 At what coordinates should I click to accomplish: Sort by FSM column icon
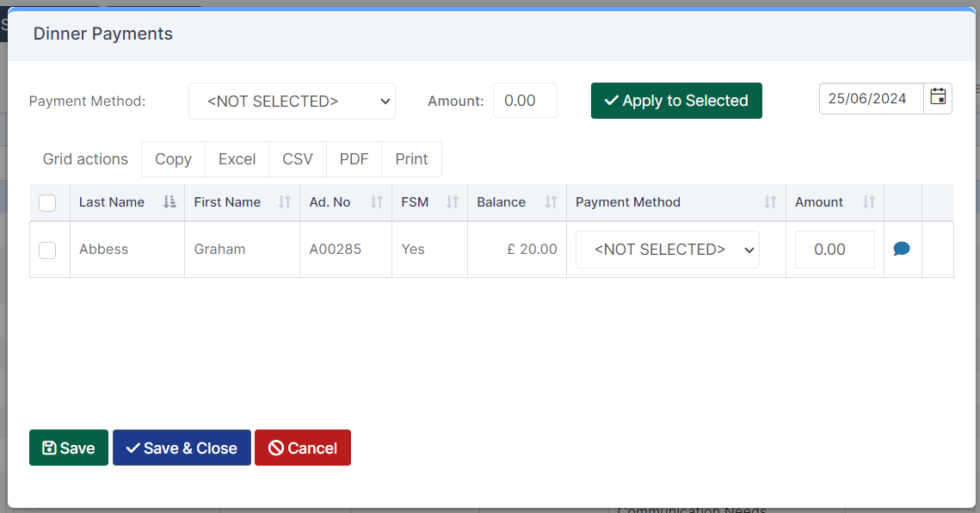[452, 202]
